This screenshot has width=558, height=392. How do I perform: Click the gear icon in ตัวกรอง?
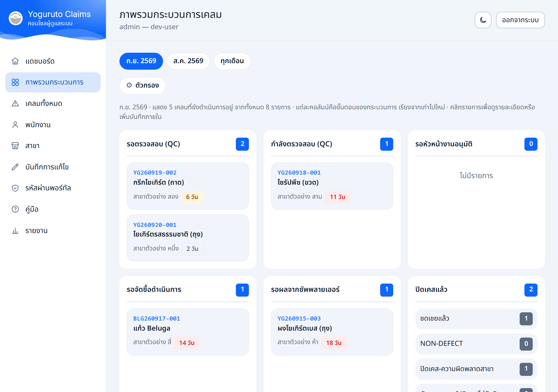click(129, 85)
